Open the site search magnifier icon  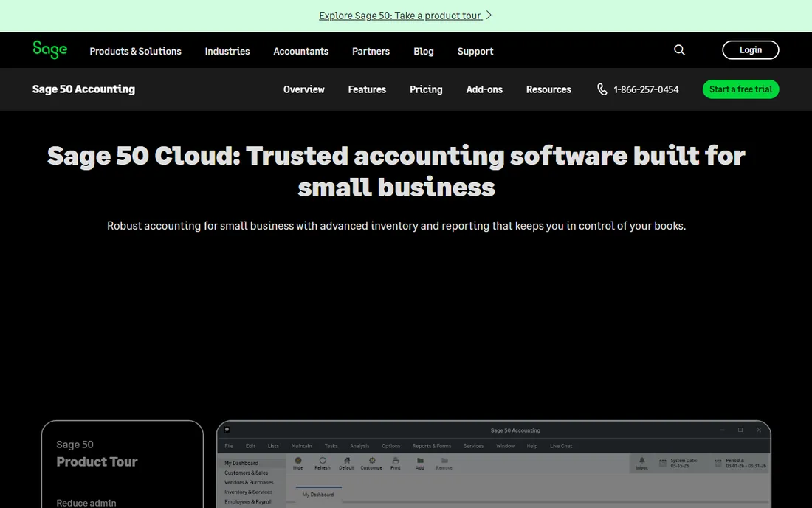coord(679,49)
